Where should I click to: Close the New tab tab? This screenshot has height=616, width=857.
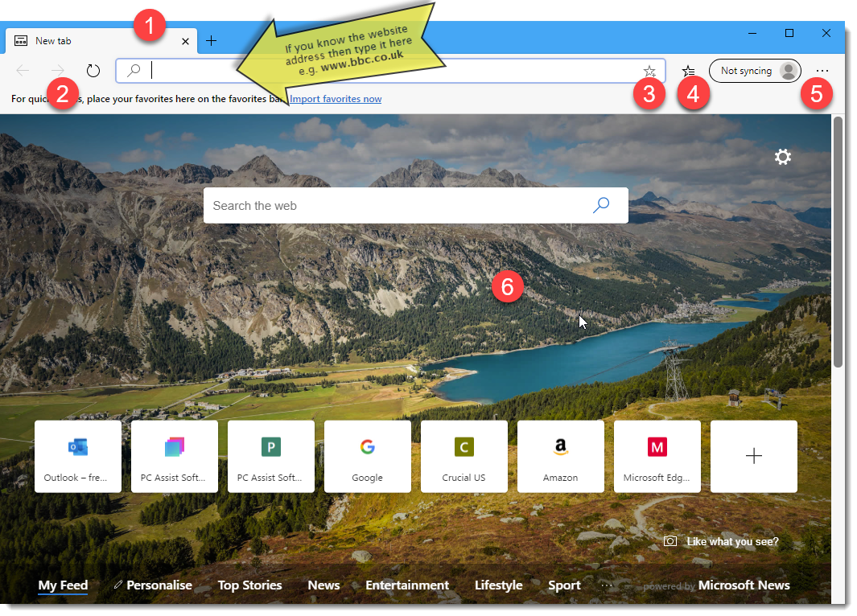click(185, 41)
